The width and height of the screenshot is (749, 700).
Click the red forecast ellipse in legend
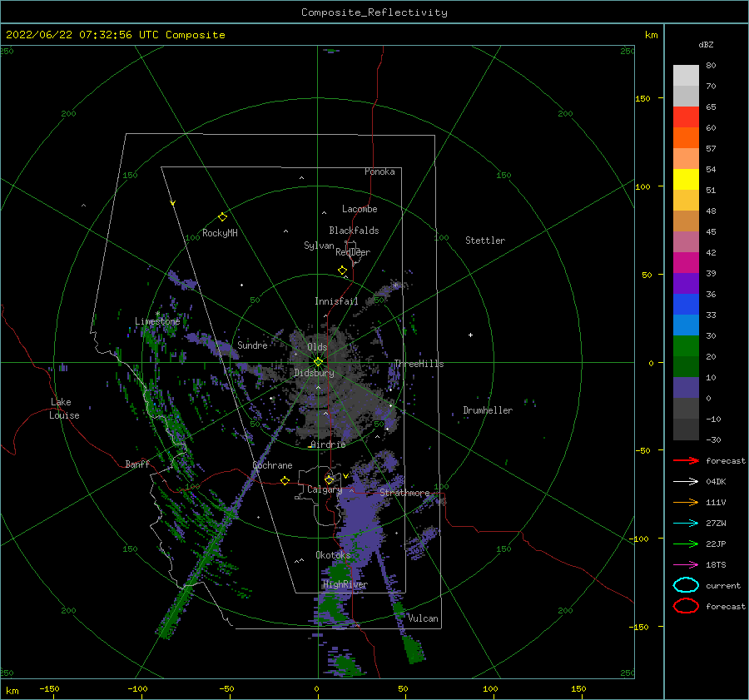[x=686, y=606]
